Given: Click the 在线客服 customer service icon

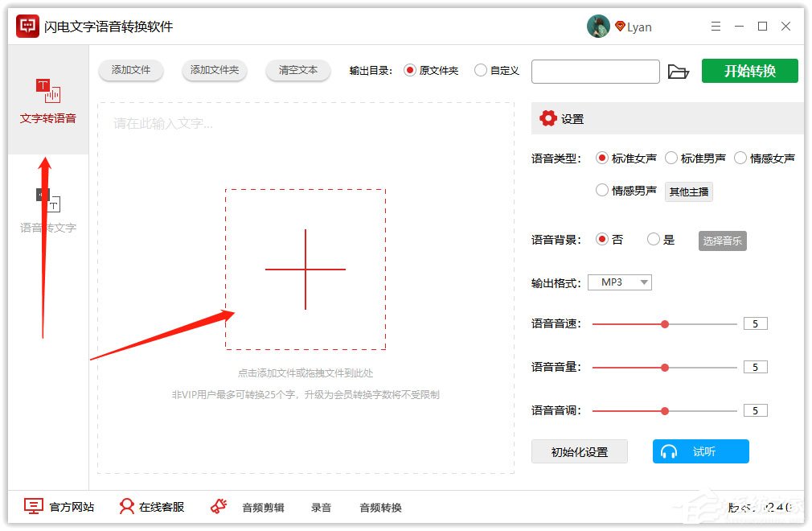Looking at the screenshot, I should 126,507.
